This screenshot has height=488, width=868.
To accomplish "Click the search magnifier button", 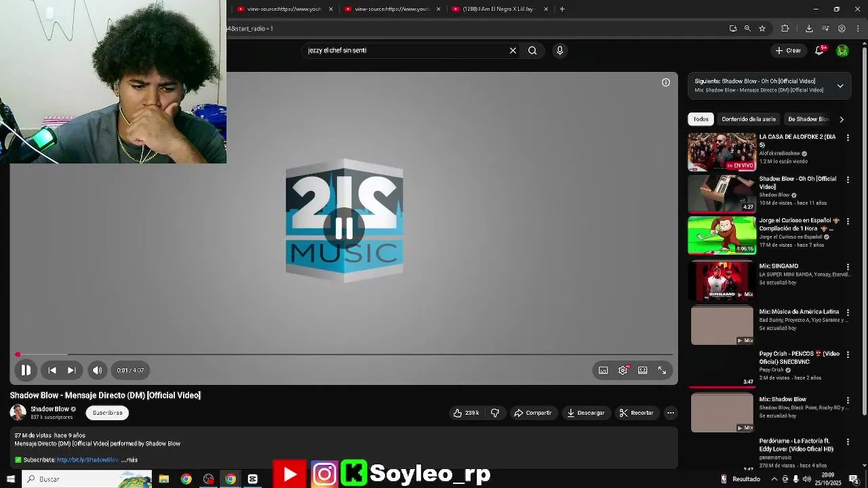I will coord(532,50).
